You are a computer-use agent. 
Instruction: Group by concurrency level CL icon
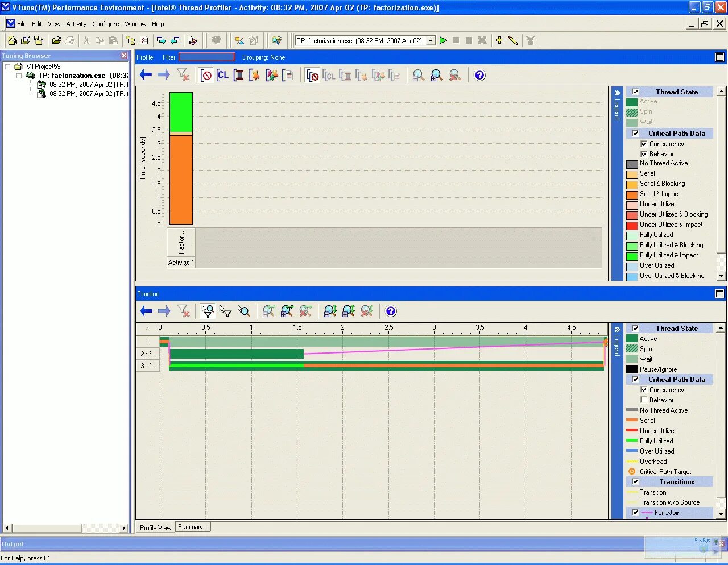tap(222, 75)
